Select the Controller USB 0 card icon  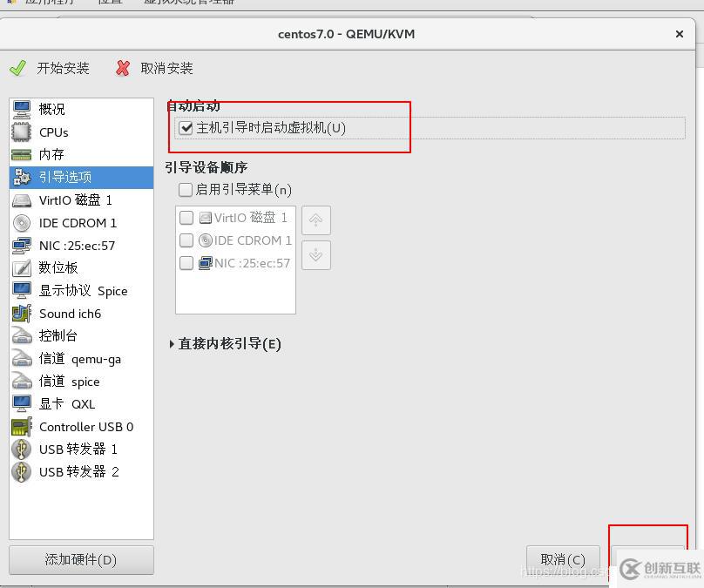22,427
